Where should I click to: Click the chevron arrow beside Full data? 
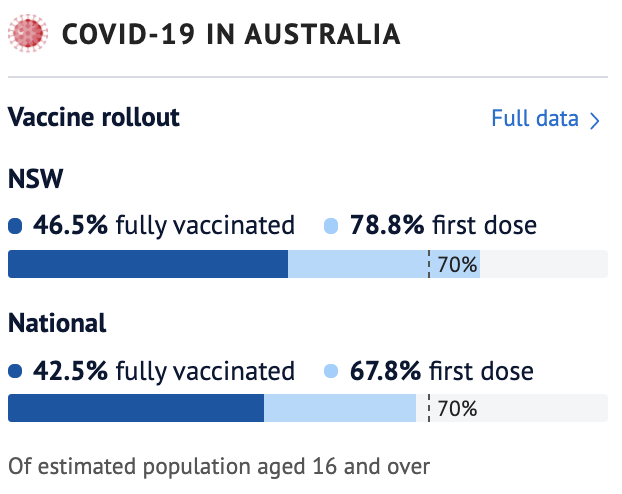(595, 121)
